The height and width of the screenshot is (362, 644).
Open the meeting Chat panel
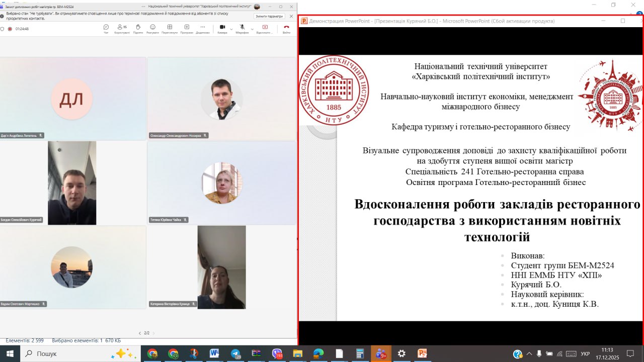coord(106,28)
